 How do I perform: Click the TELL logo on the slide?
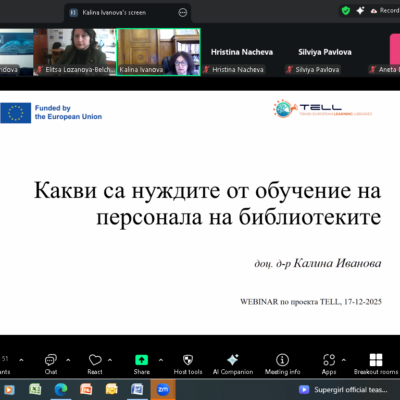pos(322,109)
